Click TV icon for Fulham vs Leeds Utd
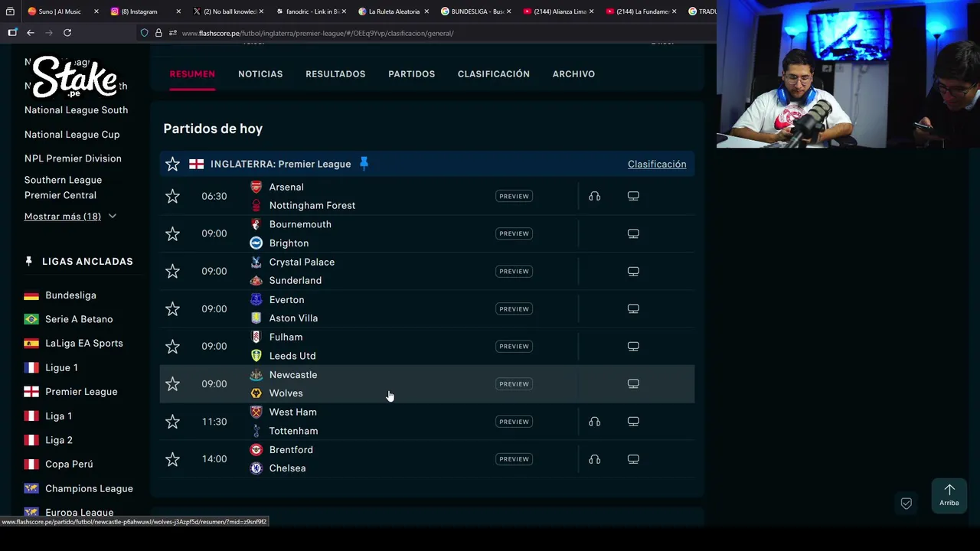 [633, 346]
